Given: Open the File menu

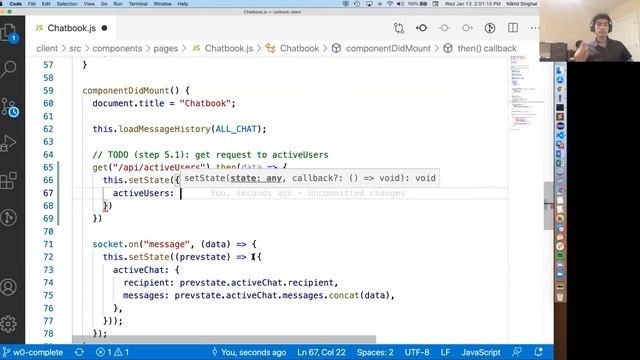Looking at the screenshot, I should 32,4.
